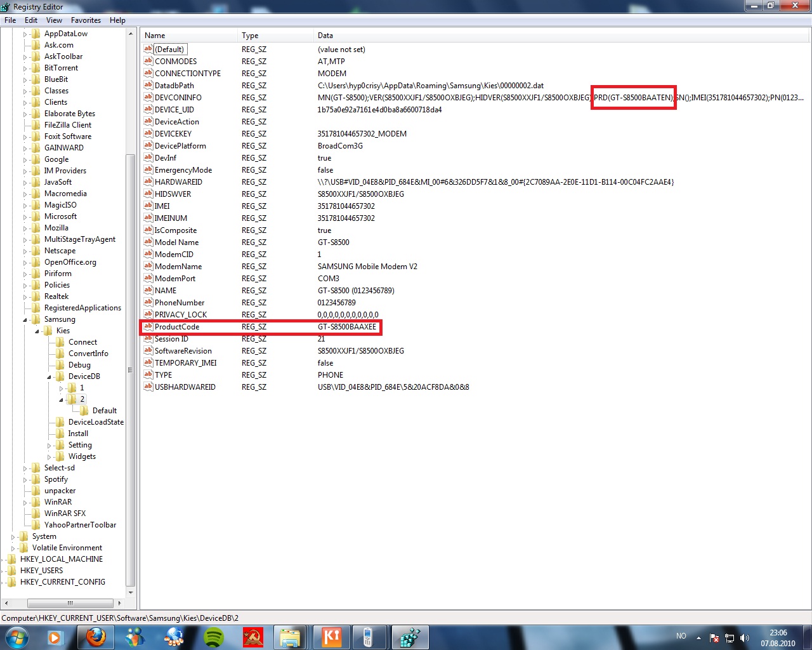The width and height of the screenshot is (812, 650).
Task: Click the 'GT-S8500BAAXEE' data cell
Action: point(347,327)
